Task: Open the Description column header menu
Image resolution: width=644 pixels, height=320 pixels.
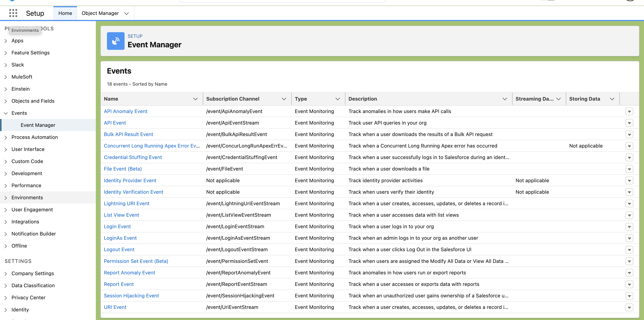Action: pyautogui.click(x=504, y=99)
